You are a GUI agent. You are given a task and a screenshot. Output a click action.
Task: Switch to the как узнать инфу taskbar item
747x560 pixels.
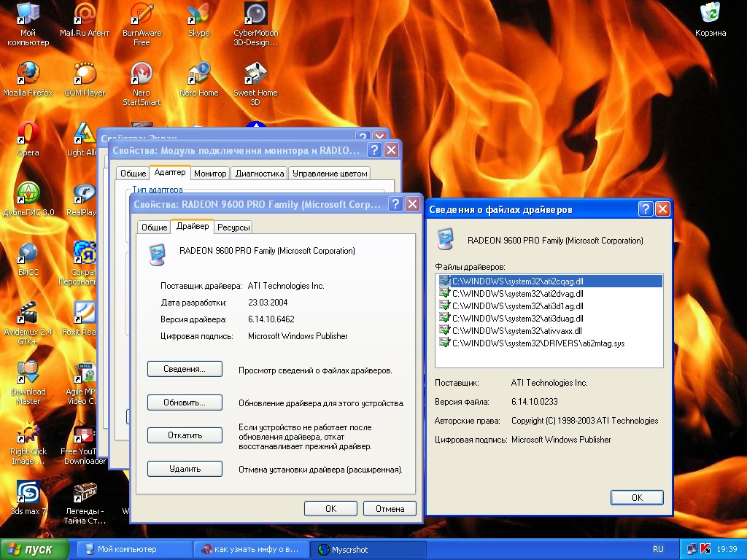tap(251, 549)
